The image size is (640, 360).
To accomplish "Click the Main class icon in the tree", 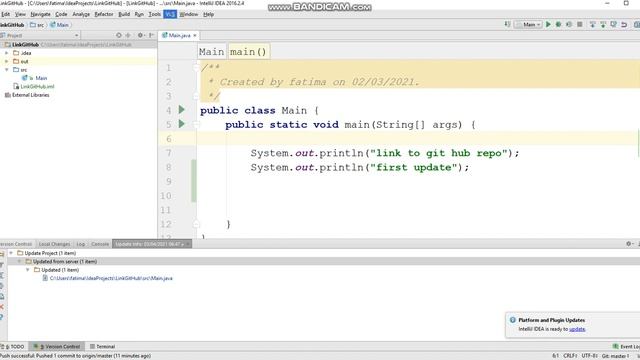I will (x=25, y=78).
